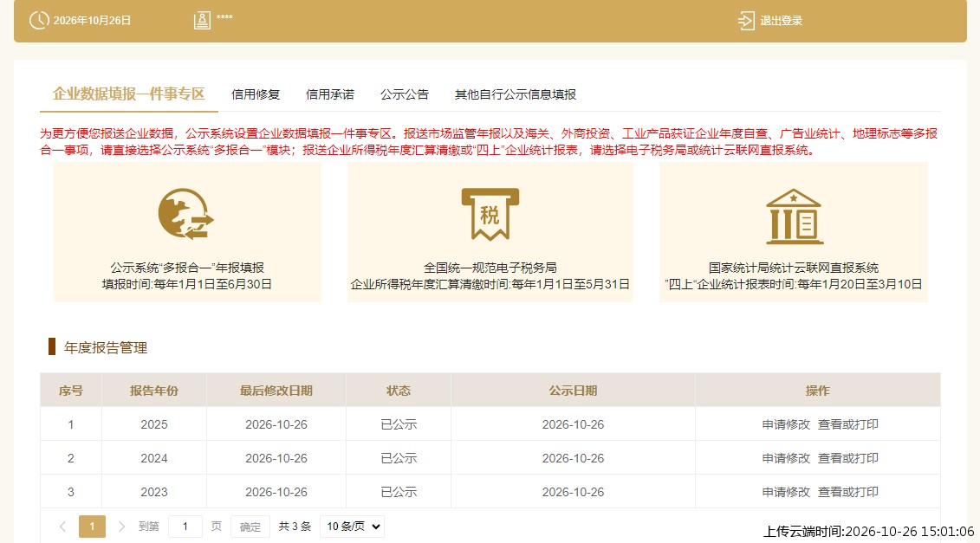
Task: Click the 报告年份 column header
Action: point(153,391)
